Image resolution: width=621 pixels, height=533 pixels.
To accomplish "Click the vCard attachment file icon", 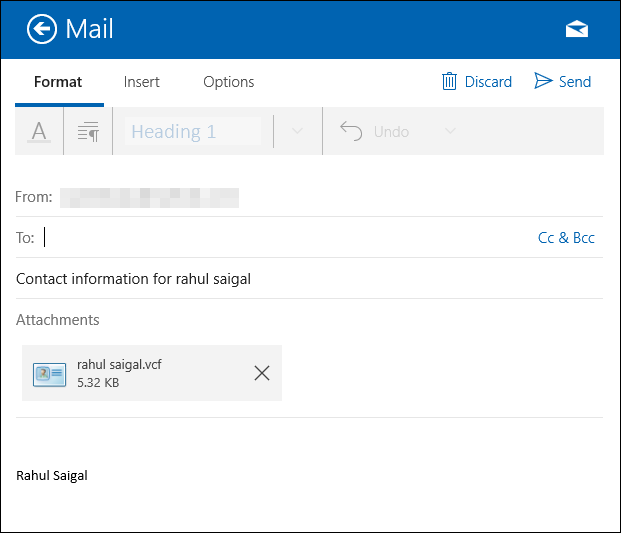I will pos(49,374).
